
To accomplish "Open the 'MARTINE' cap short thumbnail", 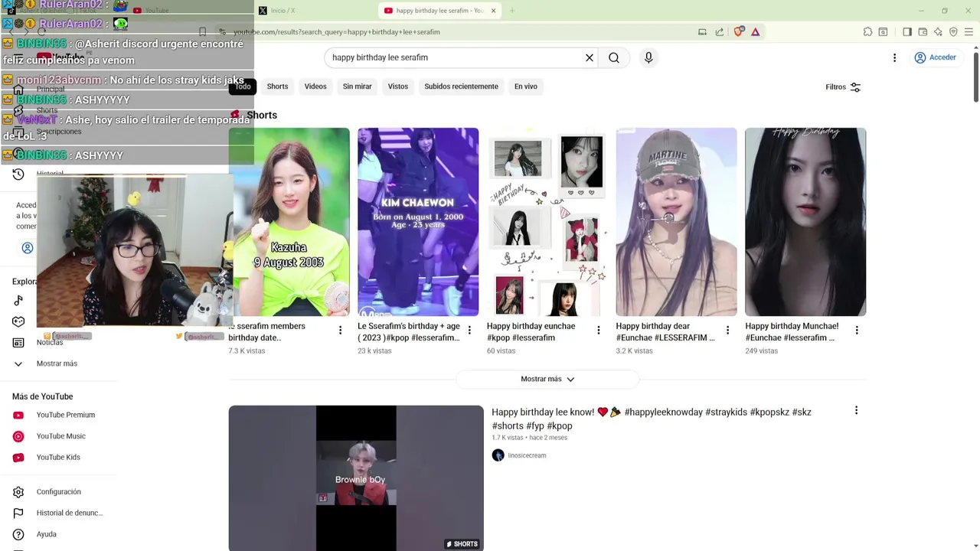I will (x=676, y=222).
